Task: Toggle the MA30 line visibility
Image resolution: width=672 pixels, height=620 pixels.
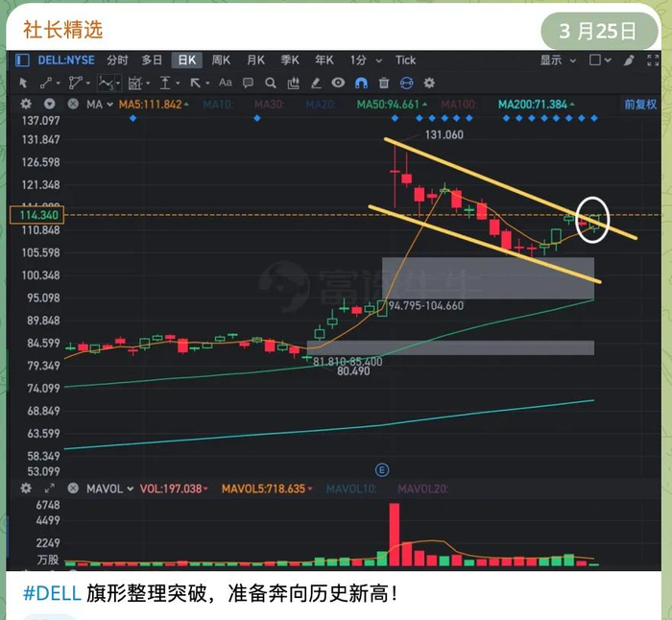Action: (x=270, y=104)
